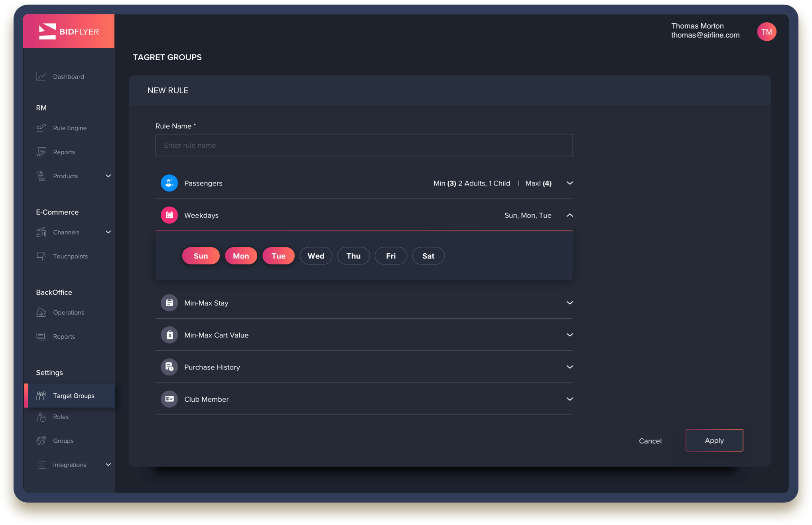Disable the Tue weekday pill

tap(278, 256)
